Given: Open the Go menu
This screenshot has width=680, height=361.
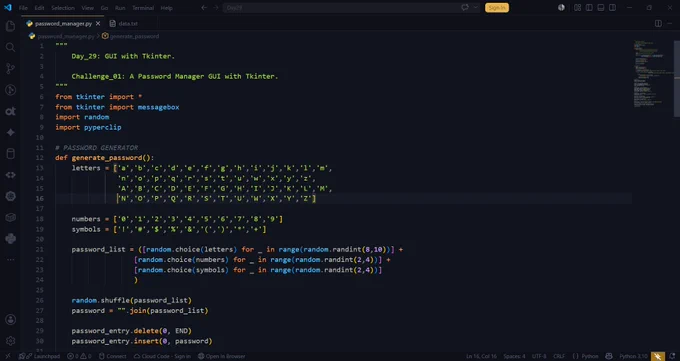Looking at the screenshot, I should (104, 8).
